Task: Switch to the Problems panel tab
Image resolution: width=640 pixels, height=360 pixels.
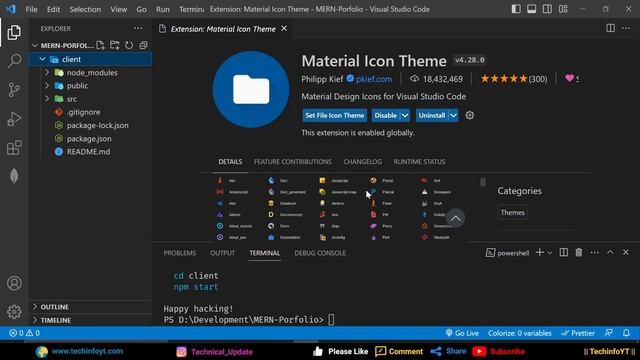Action: pos(180,253)
